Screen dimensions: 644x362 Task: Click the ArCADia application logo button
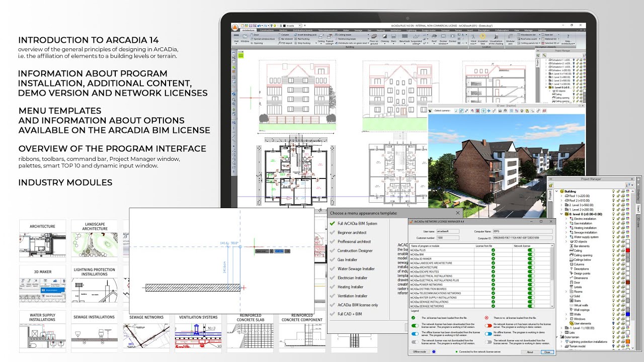(235, 27)
